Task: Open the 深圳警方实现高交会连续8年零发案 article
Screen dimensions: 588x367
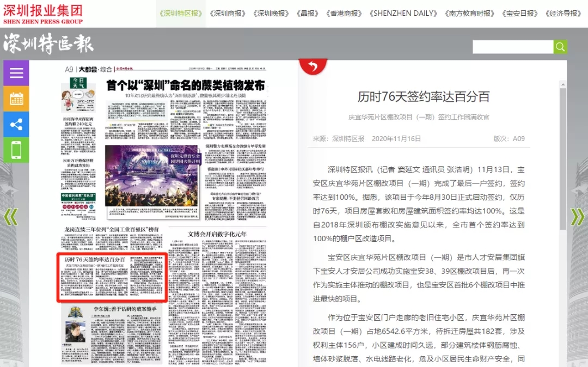Action: point(236,146)
